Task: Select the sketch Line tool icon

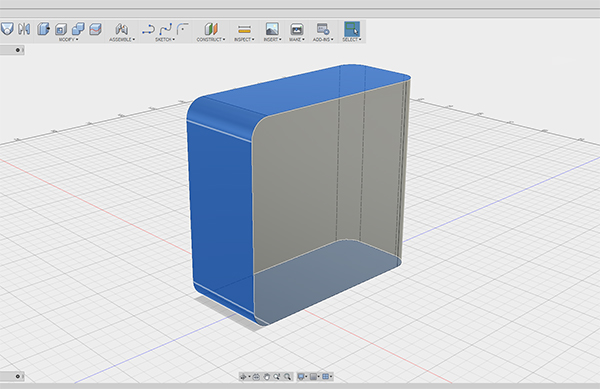Action: pos(148,29)
